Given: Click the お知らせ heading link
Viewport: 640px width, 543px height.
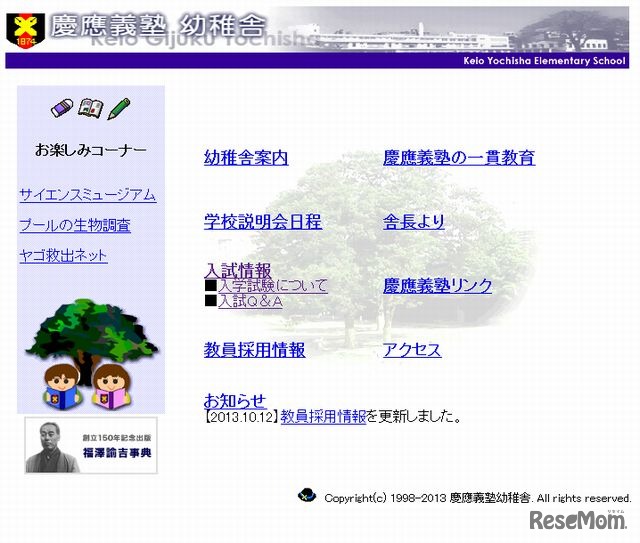Looking at the screenshot, I should pyautogui.click(x=235, y=401).
